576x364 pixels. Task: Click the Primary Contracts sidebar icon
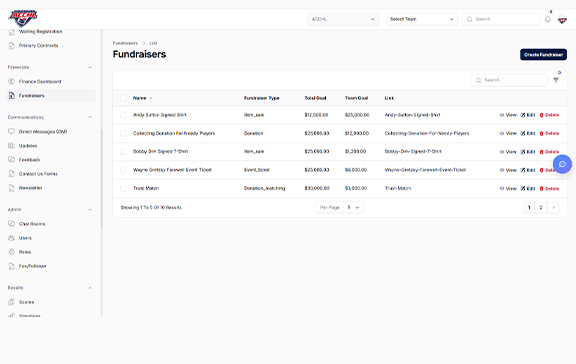click(11, 46)
